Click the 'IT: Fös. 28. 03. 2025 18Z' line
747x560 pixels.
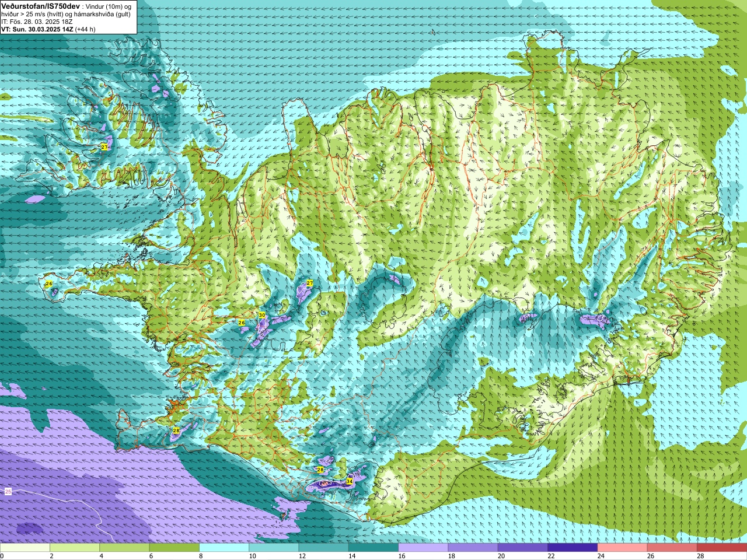click(x=37, y=22)
